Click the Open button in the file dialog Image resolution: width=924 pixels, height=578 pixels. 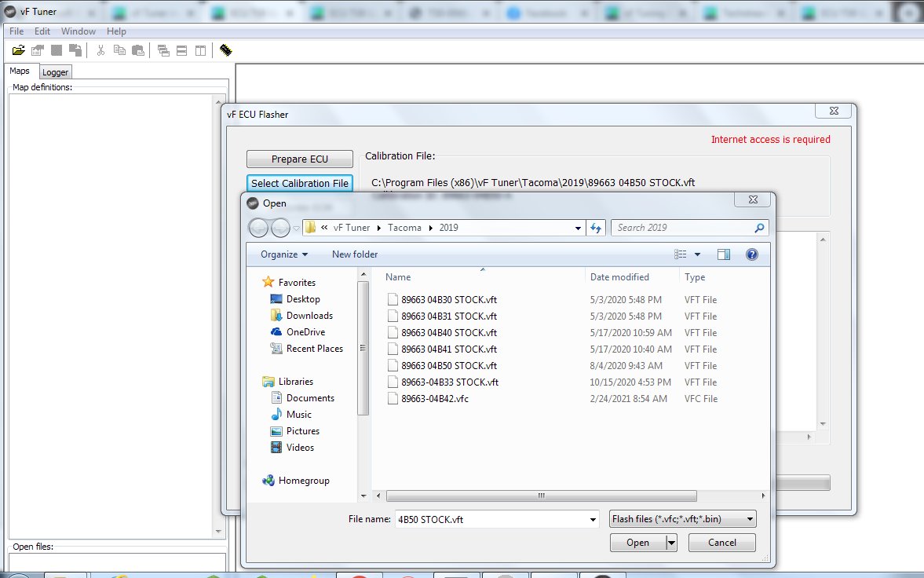coord(637,543)
